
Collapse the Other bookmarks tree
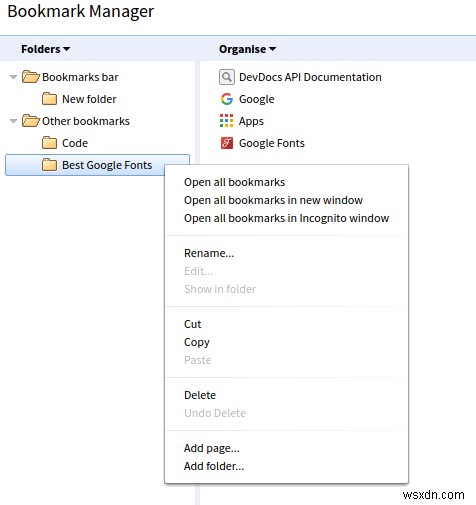tap(13, 121)
